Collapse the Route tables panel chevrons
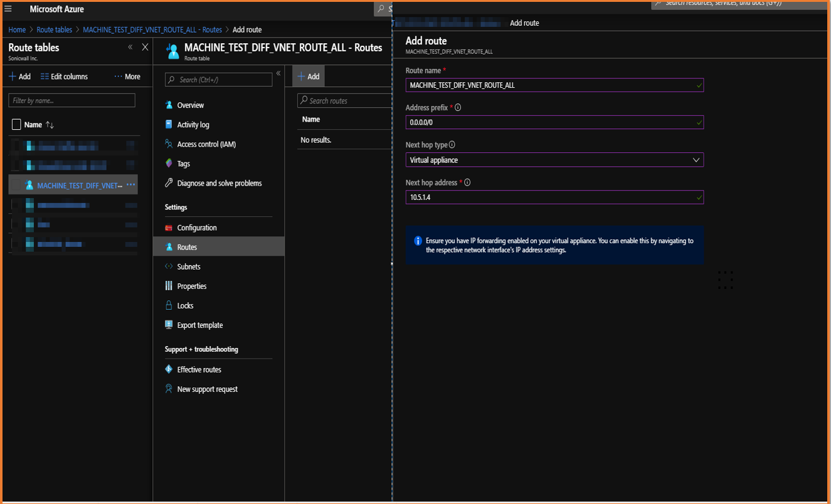Viewport: 831px width, 504px height. click(x=130, y=47)
